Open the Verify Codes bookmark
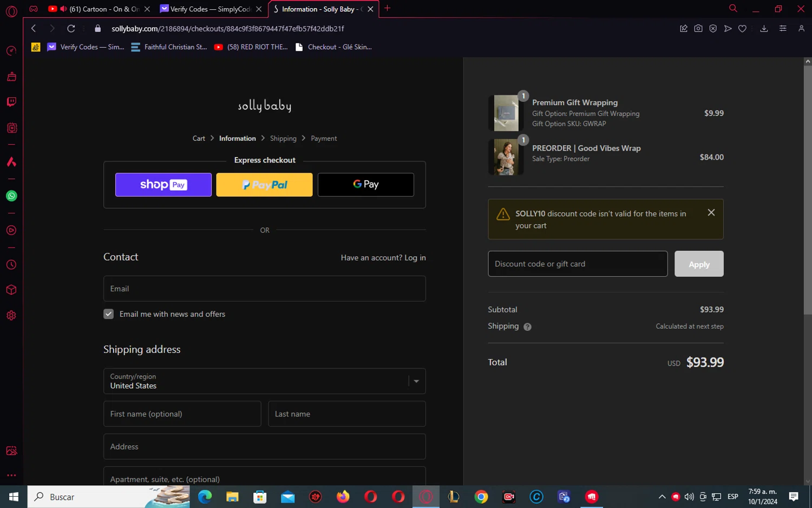812x508 pixels. (86, 47)
